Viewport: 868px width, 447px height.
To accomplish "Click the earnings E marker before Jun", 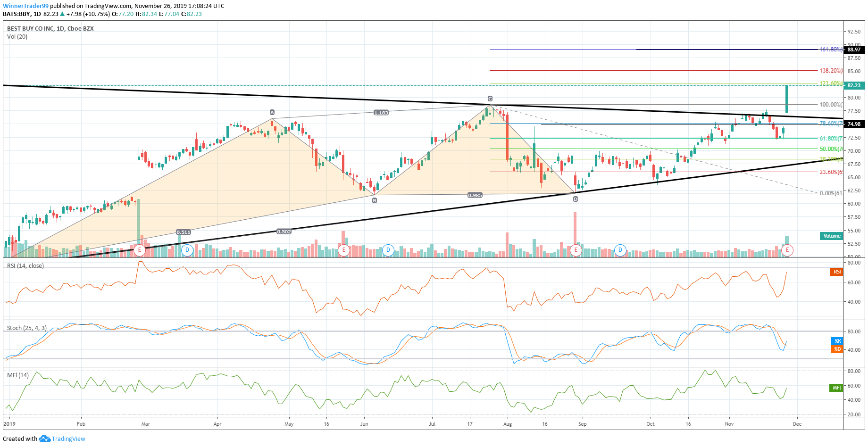I will coord(344,250).
